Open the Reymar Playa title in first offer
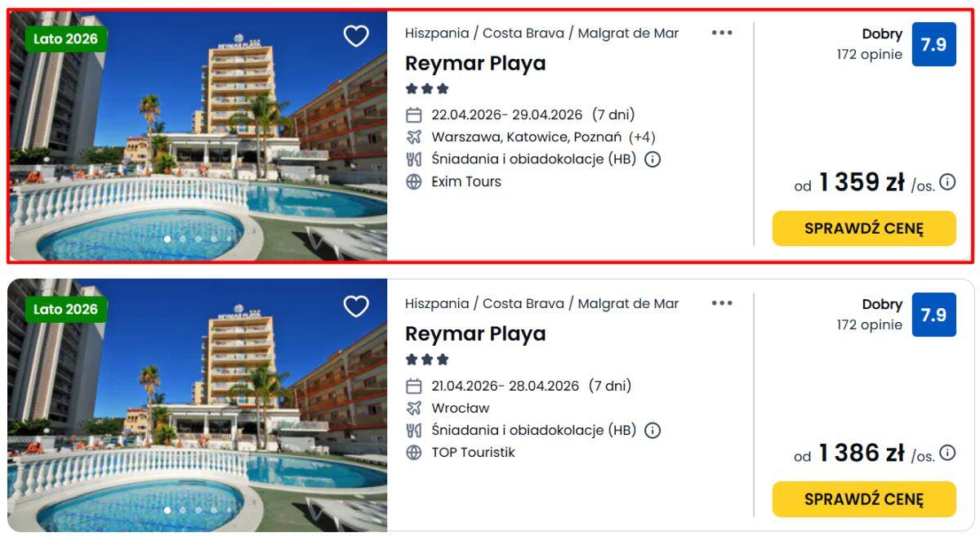Viewport: 980px width, 541px height. 475,64
